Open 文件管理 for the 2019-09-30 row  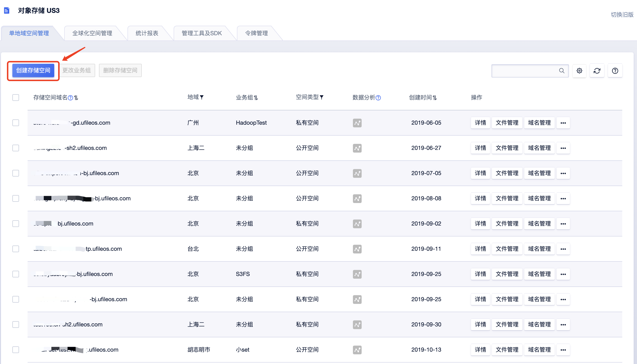coord(507,325)
